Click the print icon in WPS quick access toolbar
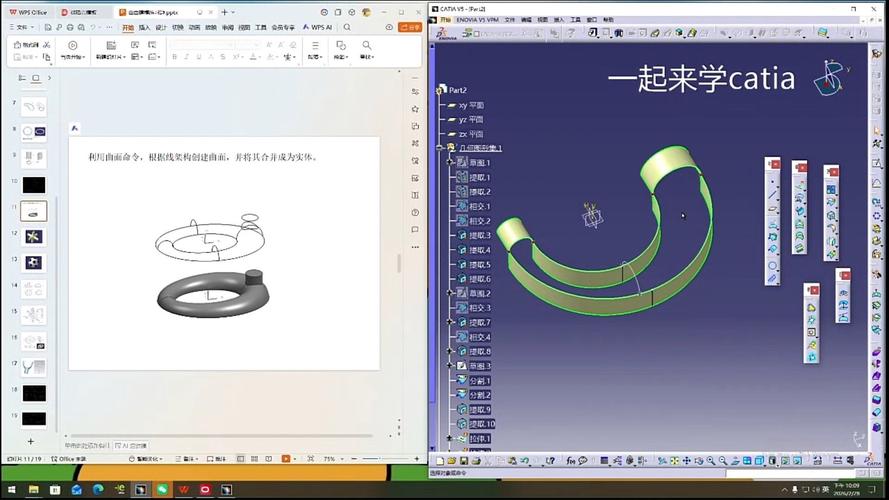 point(70,27)
